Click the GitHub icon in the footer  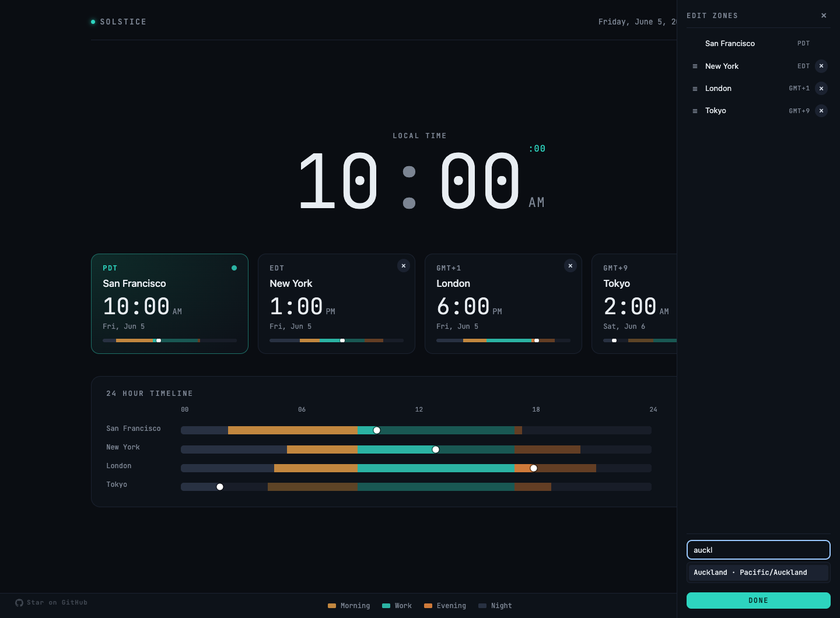[19, 603]
